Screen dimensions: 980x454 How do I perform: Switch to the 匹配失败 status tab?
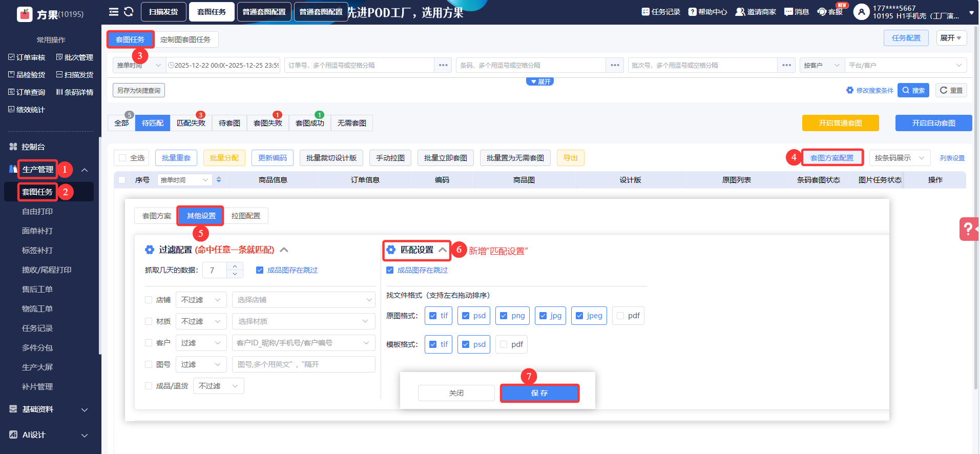[x=191, y=123]
